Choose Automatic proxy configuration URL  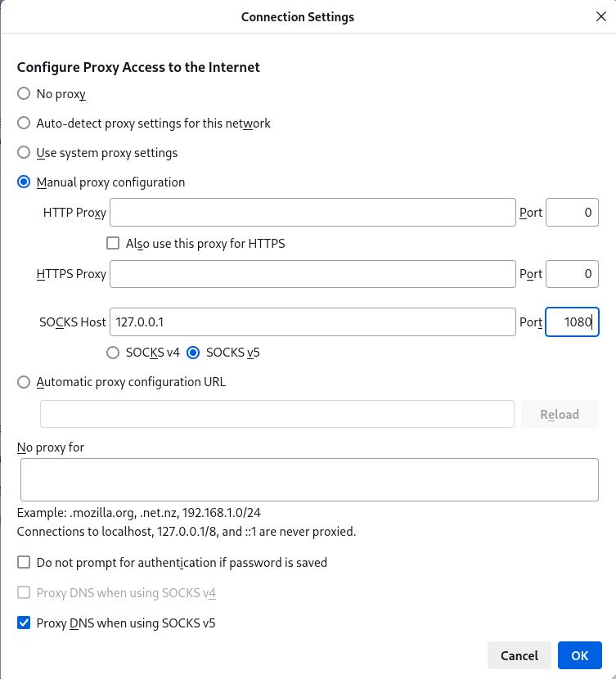(24, 382)
